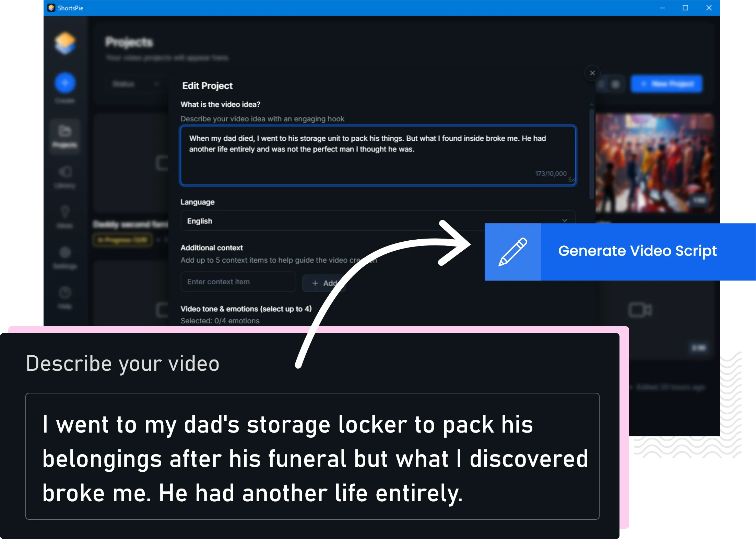
Task: Click the Describe your video text box
Action: 312,456
